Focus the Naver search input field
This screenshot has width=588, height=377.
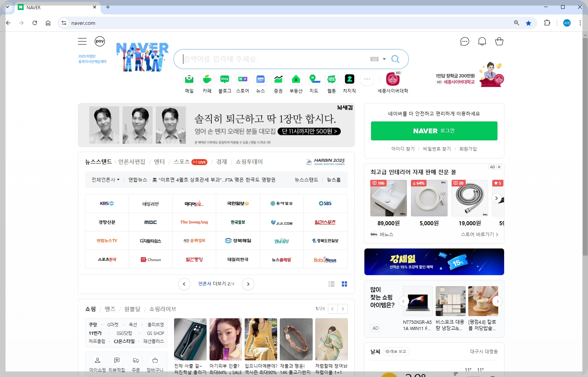point(275,59)
